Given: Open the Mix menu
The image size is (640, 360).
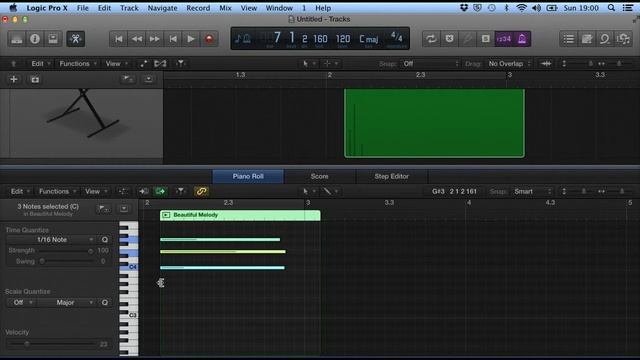Looking at the screenshot, I should 225,8.
